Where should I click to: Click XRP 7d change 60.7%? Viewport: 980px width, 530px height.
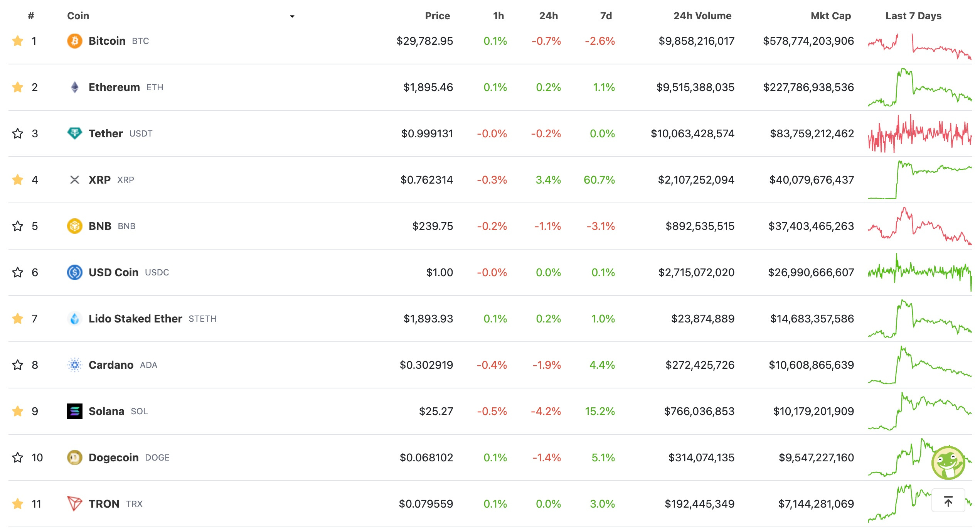[x=599, y=180]
